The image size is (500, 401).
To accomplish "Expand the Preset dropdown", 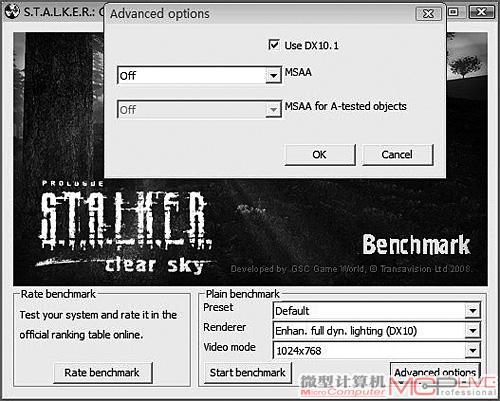I will click(377, 311).
